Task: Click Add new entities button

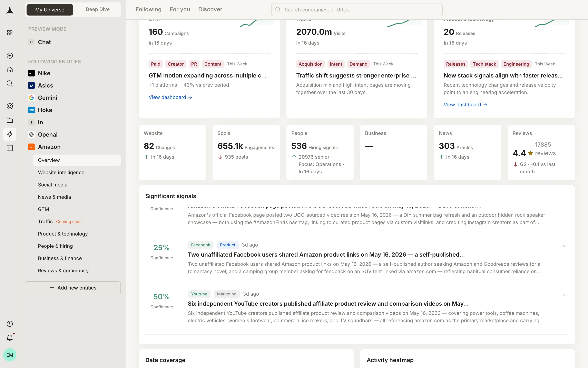Action: point(73,288)
